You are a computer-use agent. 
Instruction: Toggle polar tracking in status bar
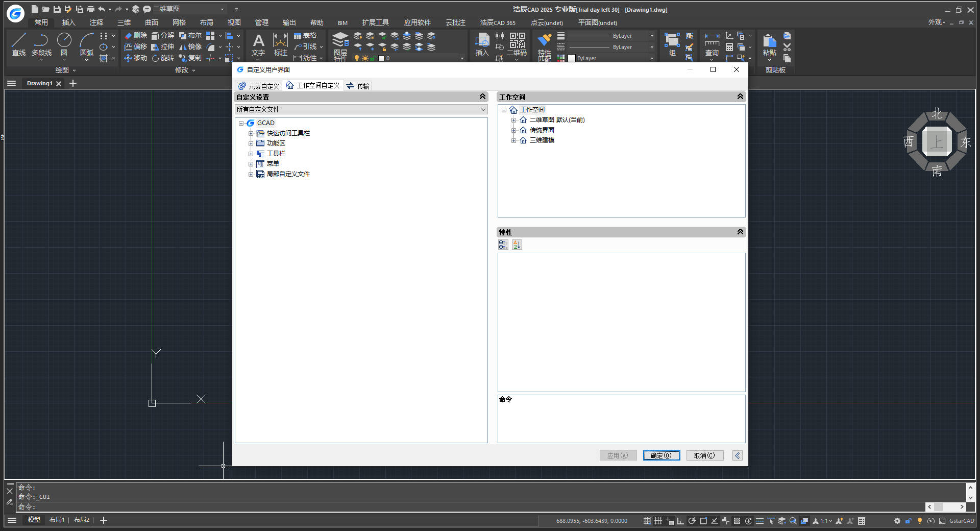coord(692,521)
